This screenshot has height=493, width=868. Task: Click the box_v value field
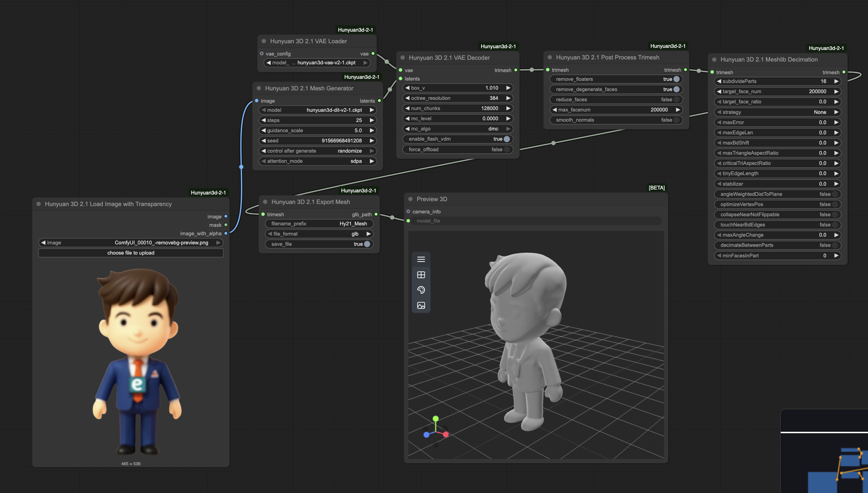click(x=458, y=88)
